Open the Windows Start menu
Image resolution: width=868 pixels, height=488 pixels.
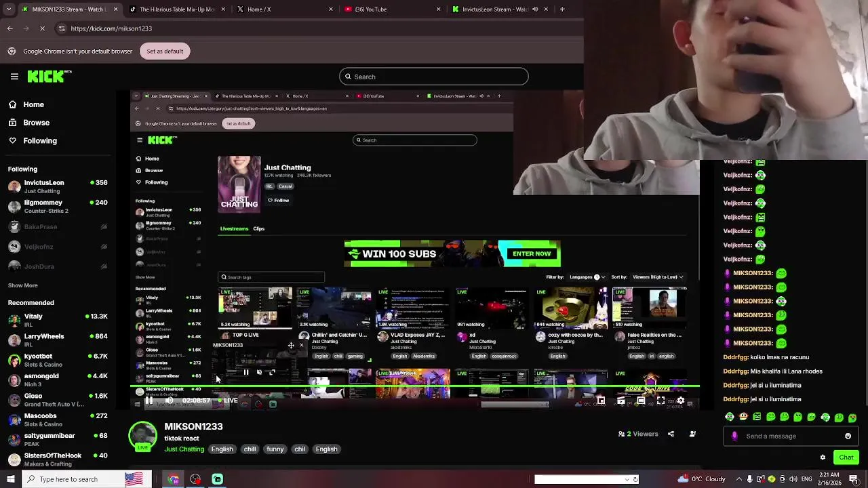coord(11,479)
